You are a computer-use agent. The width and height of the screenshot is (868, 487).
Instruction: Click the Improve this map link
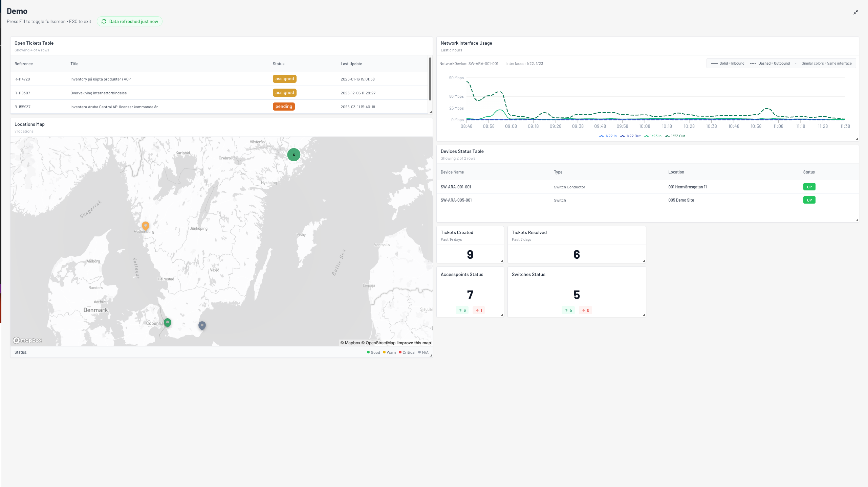point(414,343)
